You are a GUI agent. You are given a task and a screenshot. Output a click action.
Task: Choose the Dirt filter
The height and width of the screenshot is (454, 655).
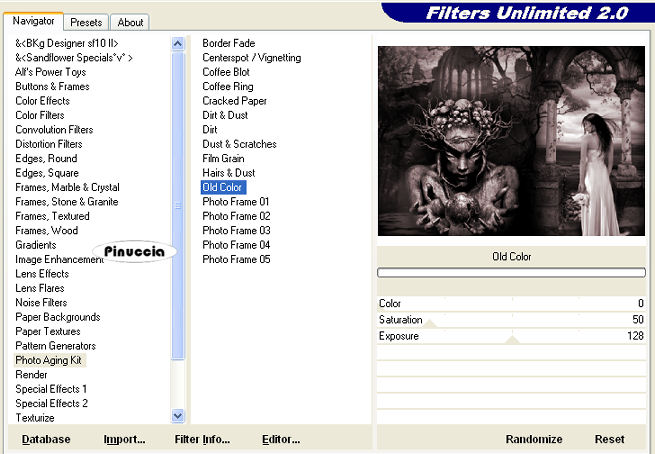pyautogui.click(x=210, y=130)
